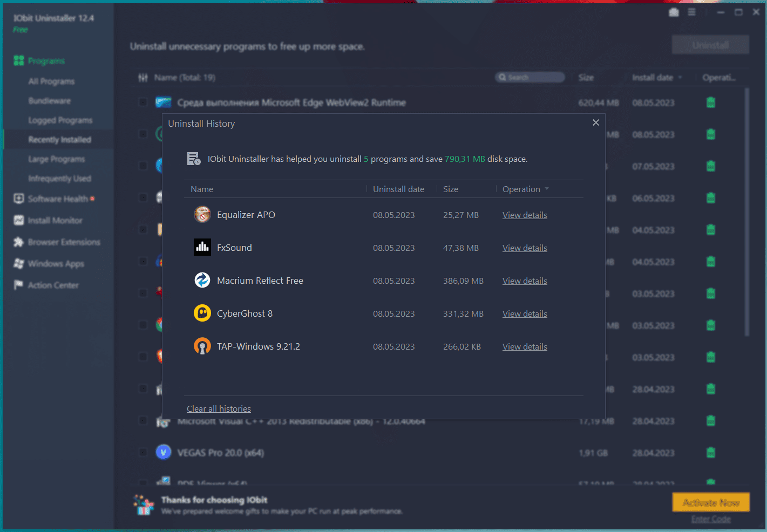Open the Browser Extensions section

coord(64,242)
